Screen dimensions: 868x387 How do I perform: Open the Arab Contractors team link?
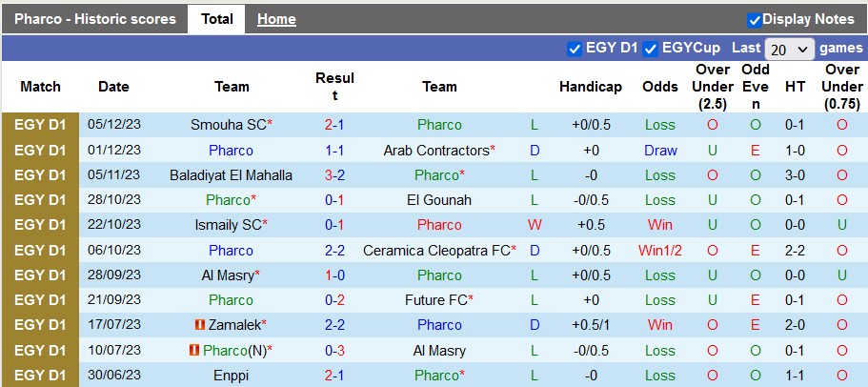435,151
